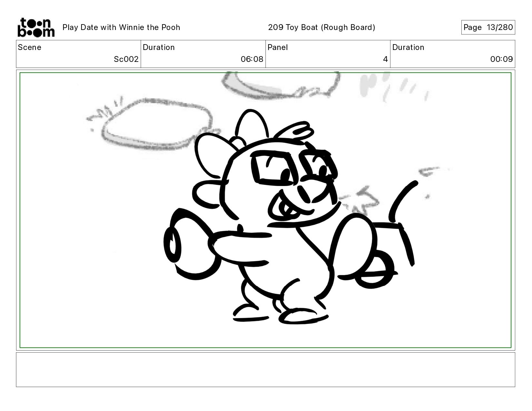Select the scene duration '06:08'

coord(252,59)
